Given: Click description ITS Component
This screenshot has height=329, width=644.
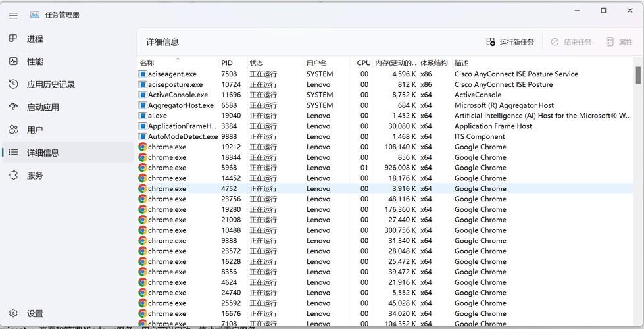Looking at the screenshot, I should point(480,136).
